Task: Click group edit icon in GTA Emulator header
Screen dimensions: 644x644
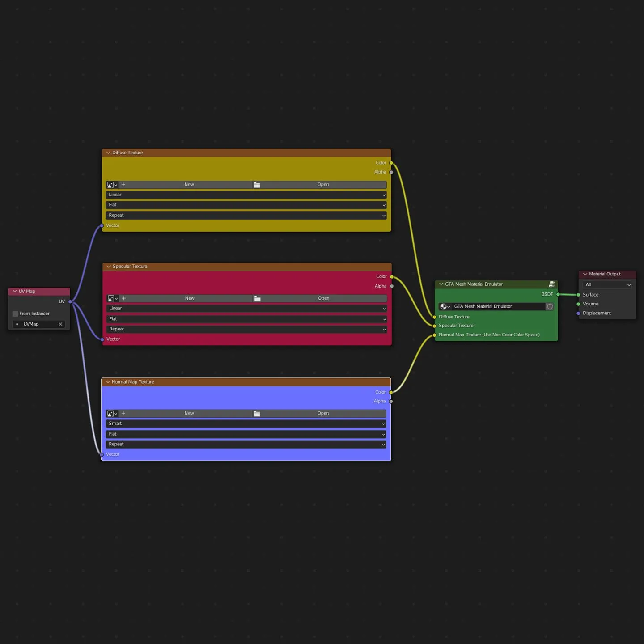Action: point(552,284)
